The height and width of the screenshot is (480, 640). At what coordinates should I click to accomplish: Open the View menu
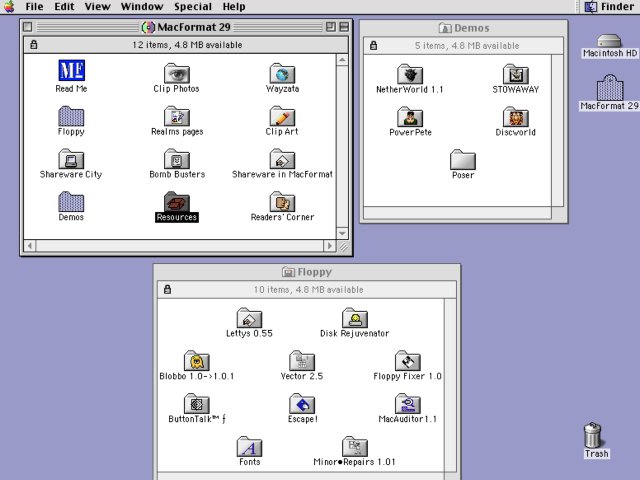(98, 7)
